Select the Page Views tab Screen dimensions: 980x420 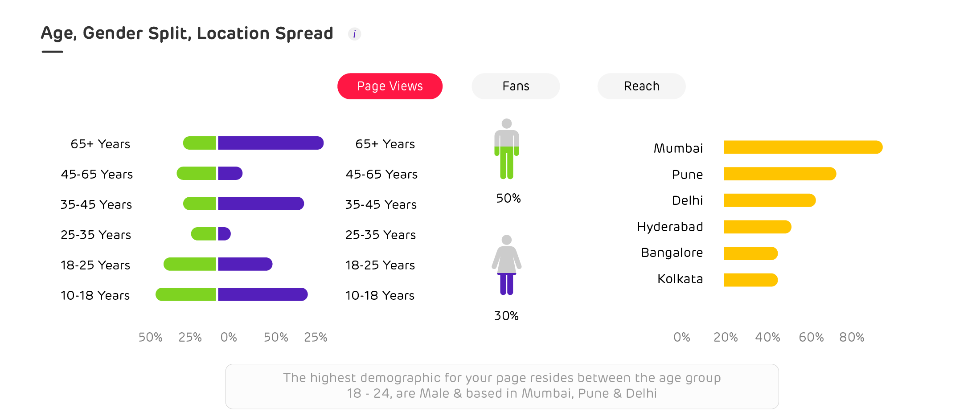tap(390, 86)
